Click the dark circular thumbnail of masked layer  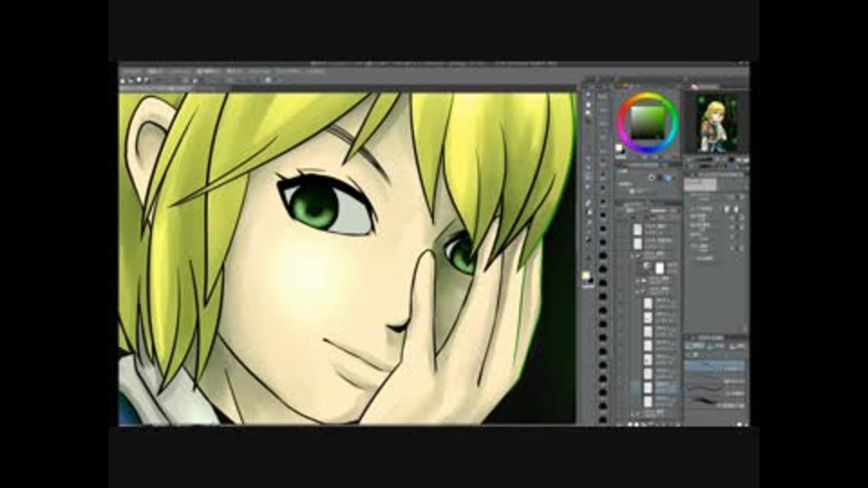646,267
